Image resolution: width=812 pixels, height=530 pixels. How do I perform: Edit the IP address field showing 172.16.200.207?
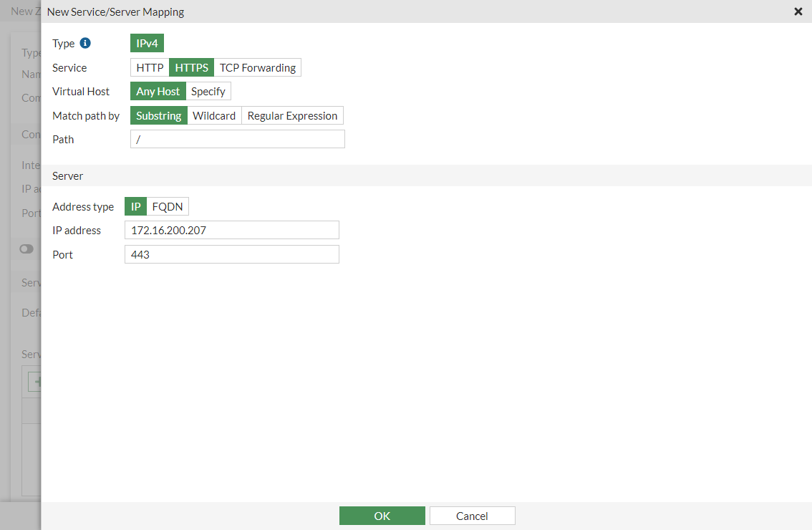click(x=231, y=229)
